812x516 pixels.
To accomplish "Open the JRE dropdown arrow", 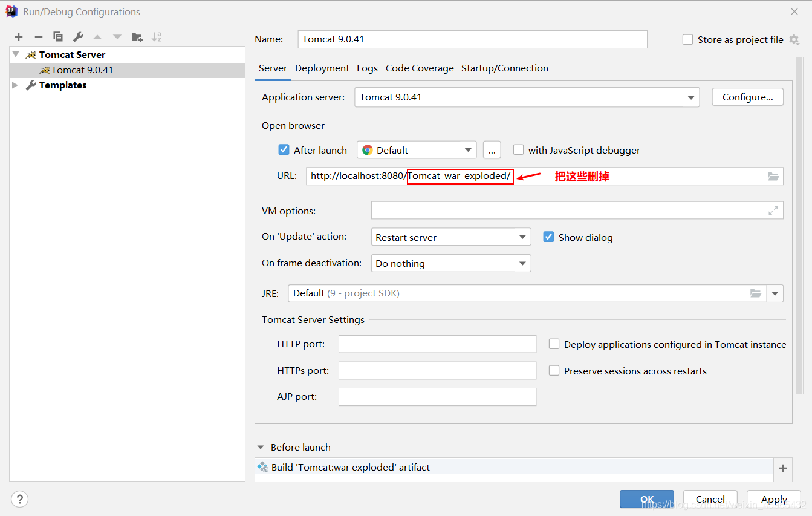I will click(x=775, y=293).
